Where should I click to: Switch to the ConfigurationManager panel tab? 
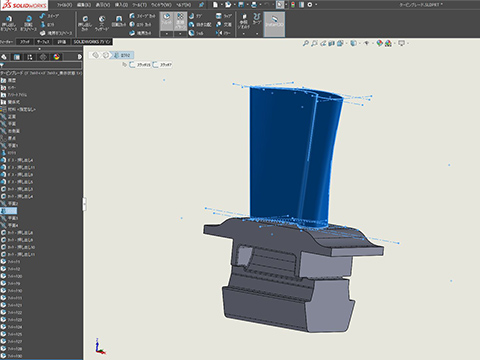30,57
